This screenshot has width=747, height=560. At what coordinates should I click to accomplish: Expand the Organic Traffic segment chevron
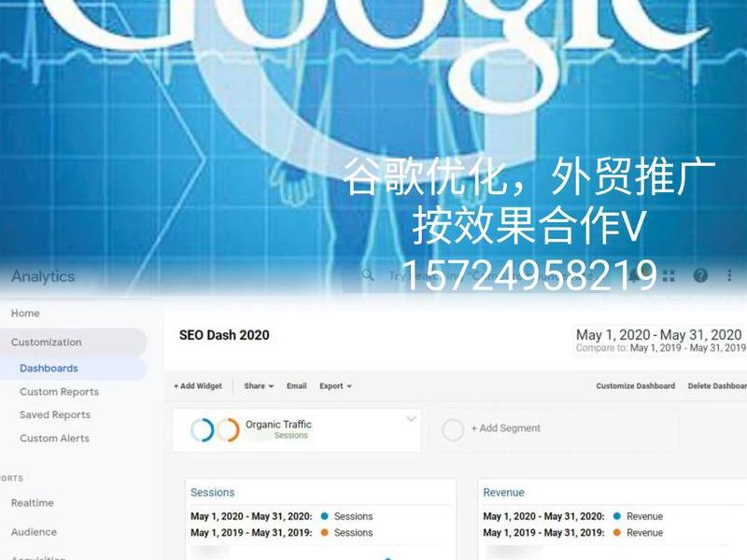pos(411,419)
